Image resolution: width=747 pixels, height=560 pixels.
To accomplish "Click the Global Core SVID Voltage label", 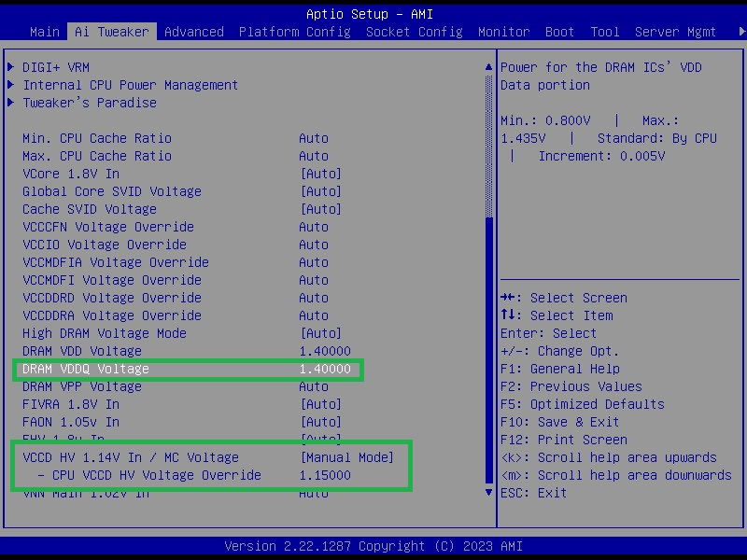I will tap(112, 191).
